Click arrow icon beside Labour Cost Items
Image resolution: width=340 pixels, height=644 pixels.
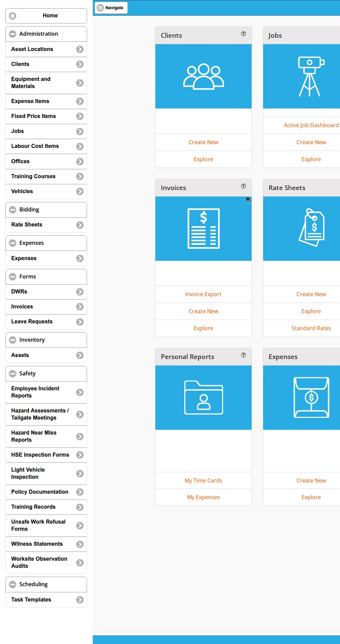(x=80, y=147)
